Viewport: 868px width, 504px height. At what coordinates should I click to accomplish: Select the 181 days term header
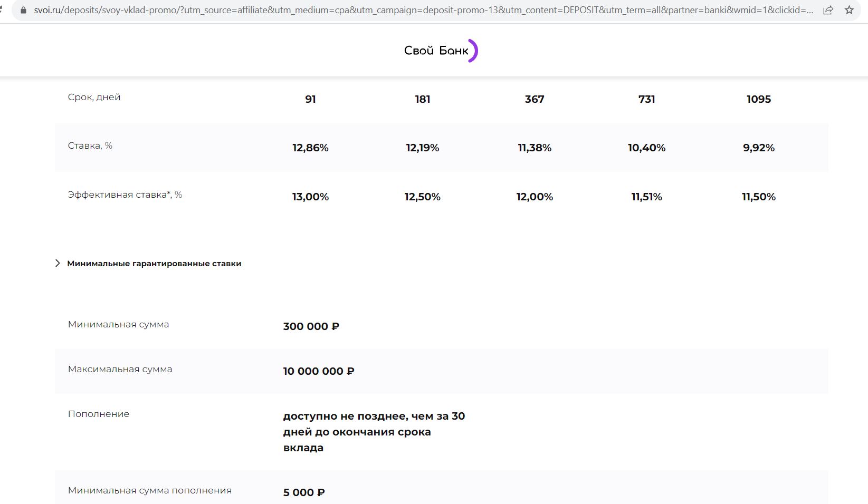pos(423,99)
